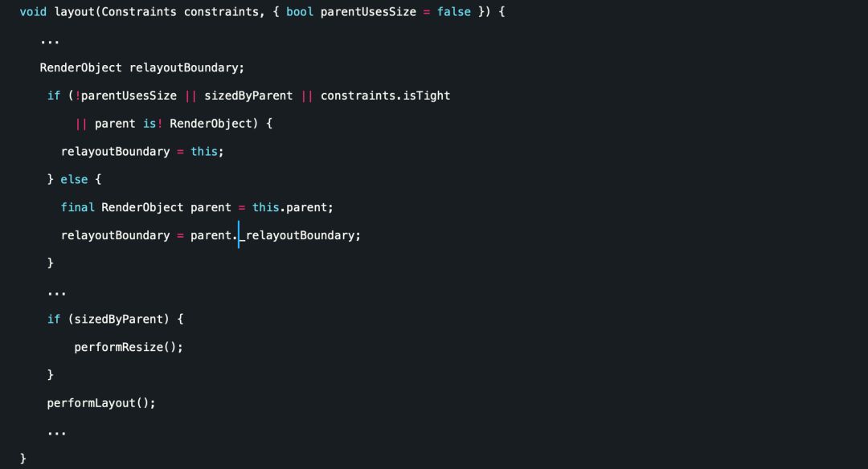The height and width of the screenshot is (469, 868).
Task: Click the 'bool' type keyword
Action: [300, 11]
